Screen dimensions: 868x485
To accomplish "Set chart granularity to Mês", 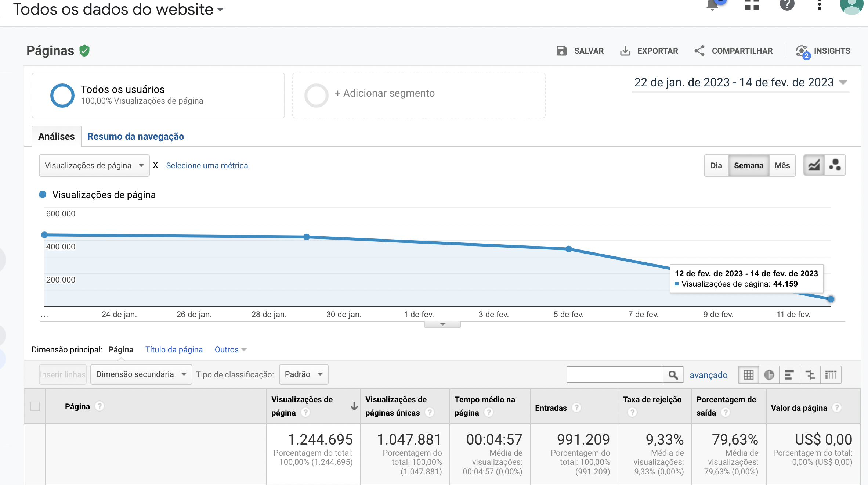I will click(782, 165).
